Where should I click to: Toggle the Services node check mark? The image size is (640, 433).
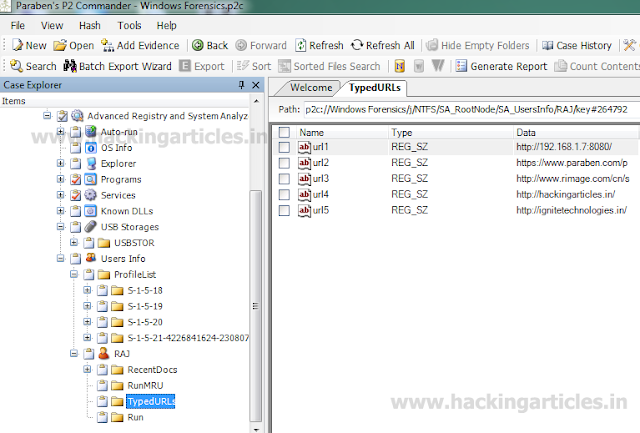click(x=76, y=195)
